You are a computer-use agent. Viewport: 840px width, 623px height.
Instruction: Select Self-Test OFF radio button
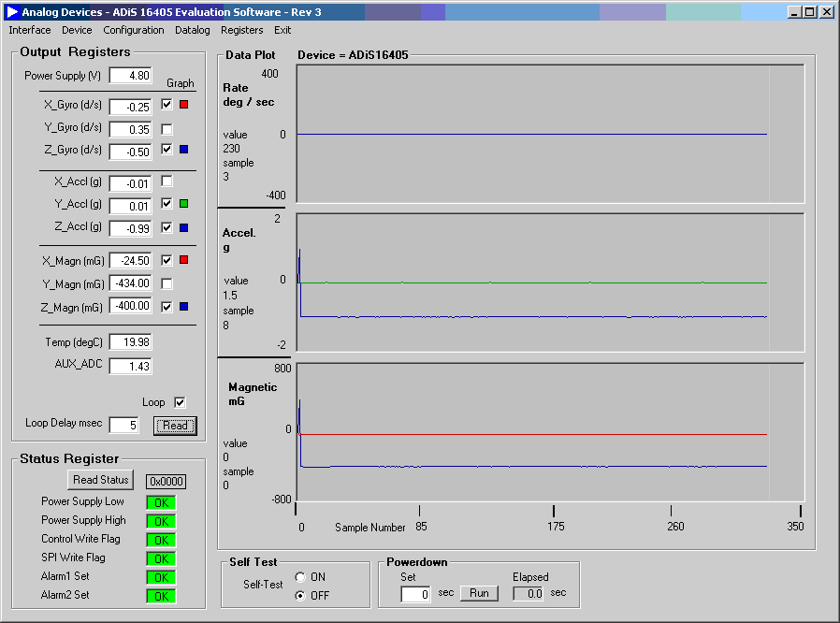coord(300,596)
